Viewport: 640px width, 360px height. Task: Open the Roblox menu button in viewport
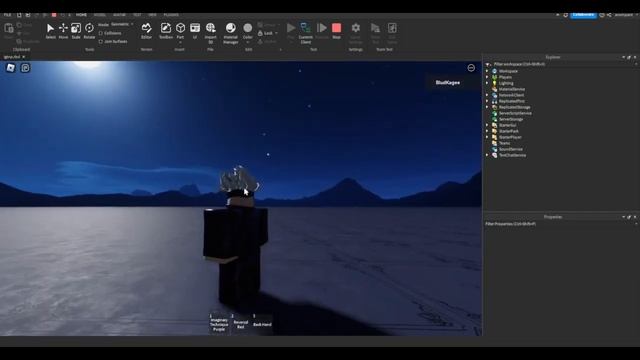(11, 68)
